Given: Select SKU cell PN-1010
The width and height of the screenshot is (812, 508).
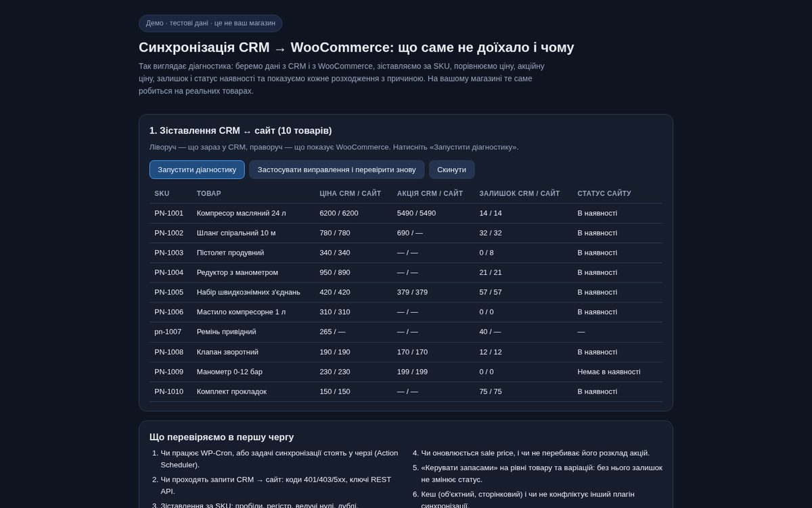Looking at the screenshot, I should 168,391.
